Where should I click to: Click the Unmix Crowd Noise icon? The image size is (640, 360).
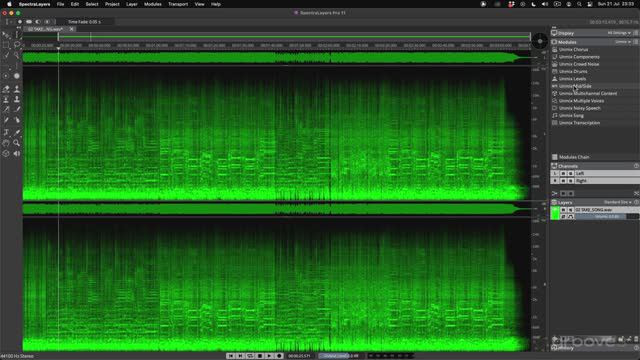tap(555, 64)
